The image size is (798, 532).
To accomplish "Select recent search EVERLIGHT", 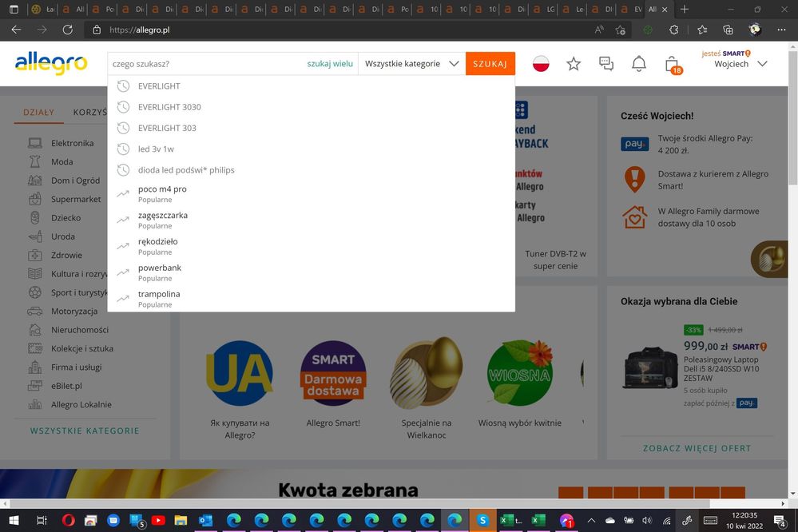I will 311,86.
